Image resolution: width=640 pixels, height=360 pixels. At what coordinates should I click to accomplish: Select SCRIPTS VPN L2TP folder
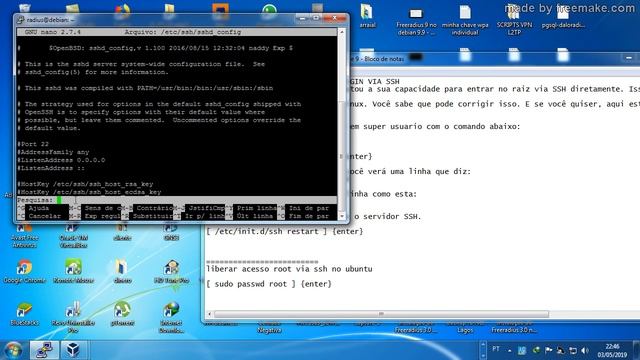(514, 20)
